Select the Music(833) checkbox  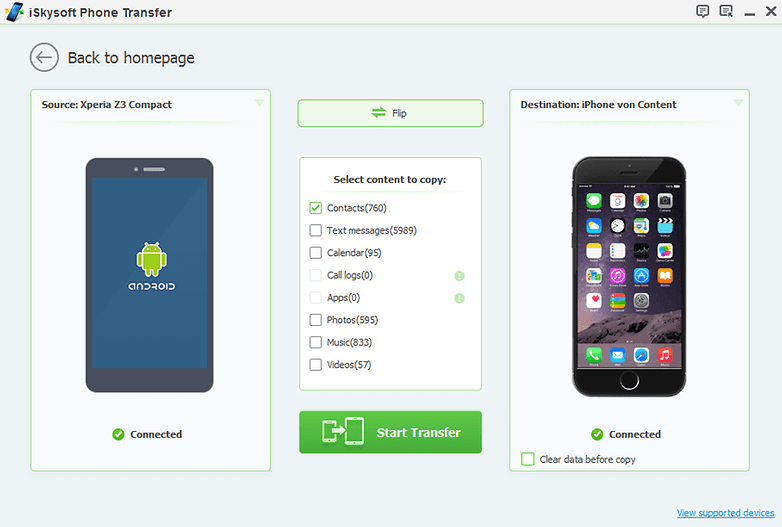(x=316, y=342)
